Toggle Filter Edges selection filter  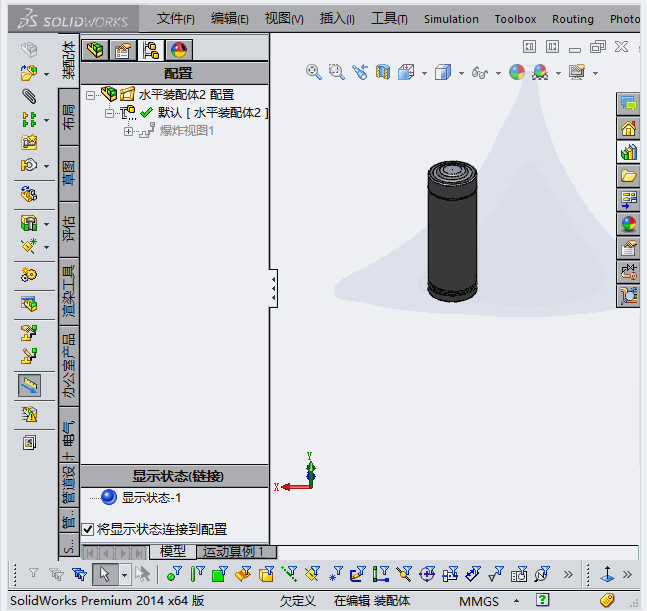197,574
